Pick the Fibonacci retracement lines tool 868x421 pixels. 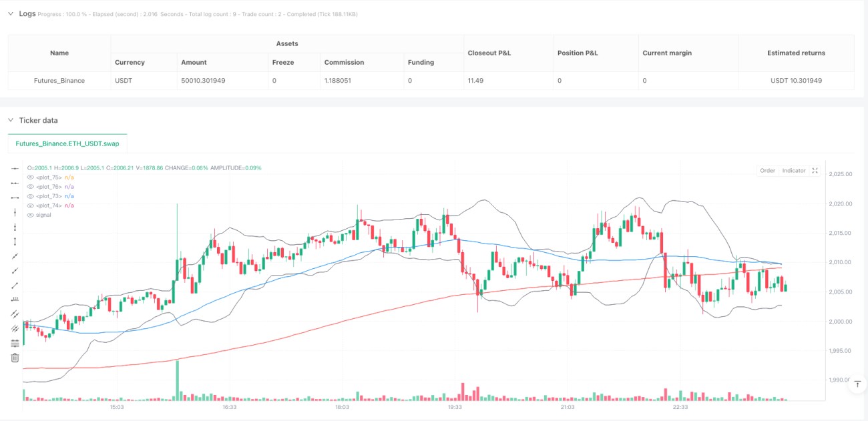[x=15, y=343]
